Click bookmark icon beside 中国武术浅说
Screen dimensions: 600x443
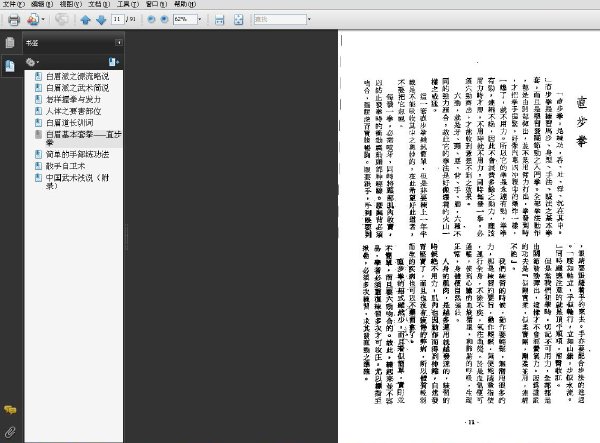[x=38, y=178]
